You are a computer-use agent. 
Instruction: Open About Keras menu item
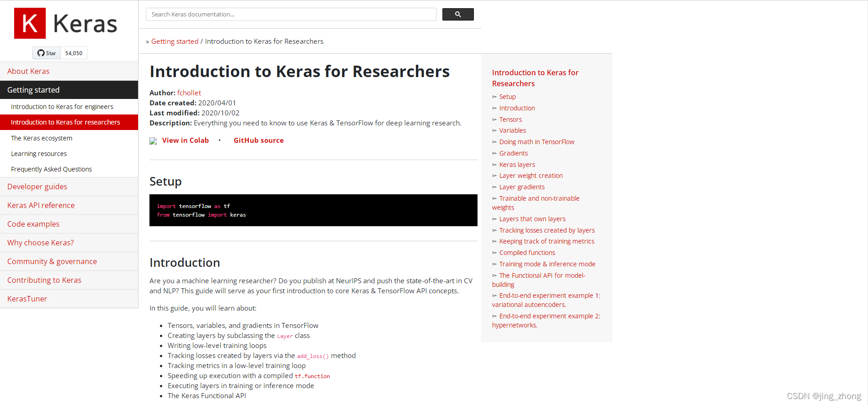coord(69,71)
